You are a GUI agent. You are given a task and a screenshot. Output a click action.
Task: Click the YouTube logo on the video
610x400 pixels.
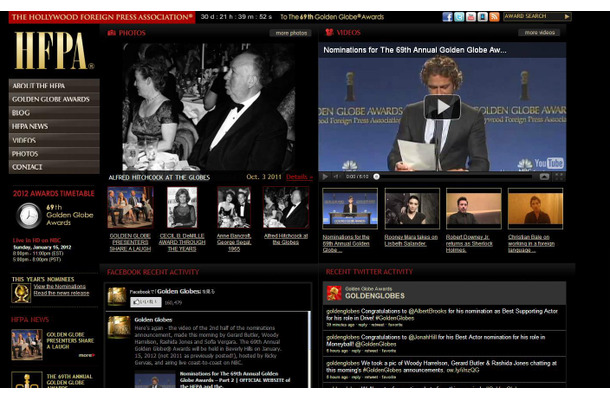click(549, 163)
